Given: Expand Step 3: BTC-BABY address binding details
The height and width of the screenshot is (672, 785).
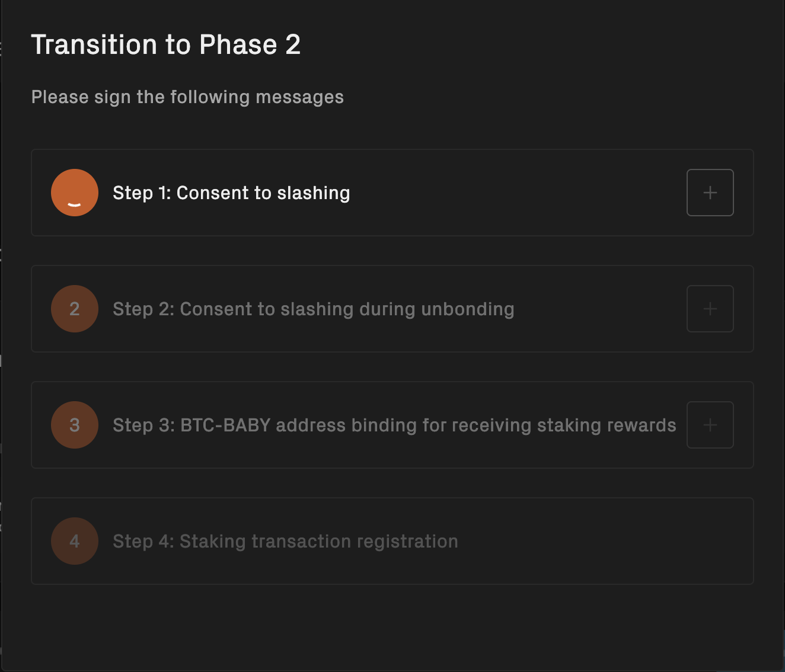Looking at the screenshot, I should 710,425.
